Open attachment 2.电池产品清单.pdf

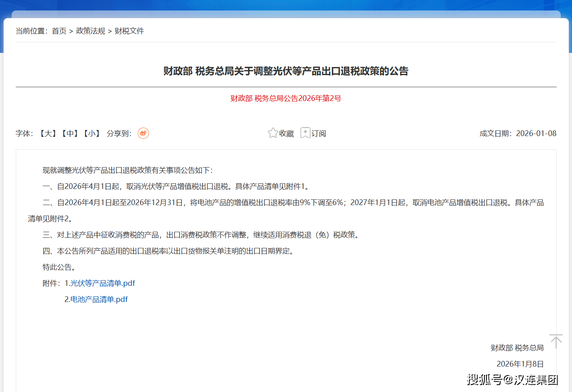click(x=96, y=300)
